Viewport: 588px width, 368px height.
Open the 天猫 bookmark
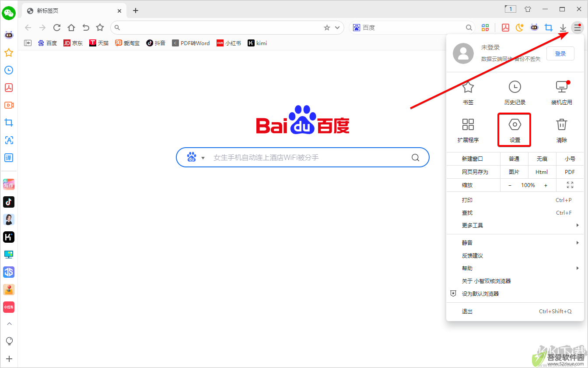click(x=99, y=43)
